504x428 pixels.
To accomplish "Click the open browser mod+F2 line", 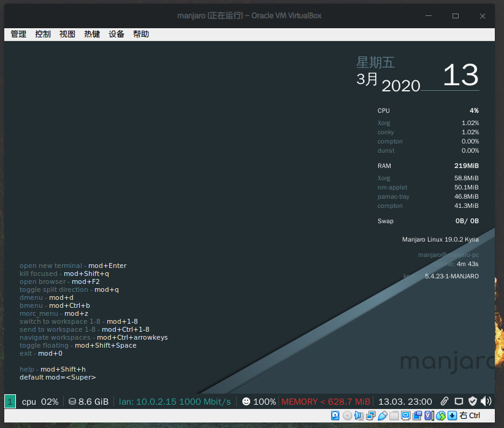I will tap(60, 281).
